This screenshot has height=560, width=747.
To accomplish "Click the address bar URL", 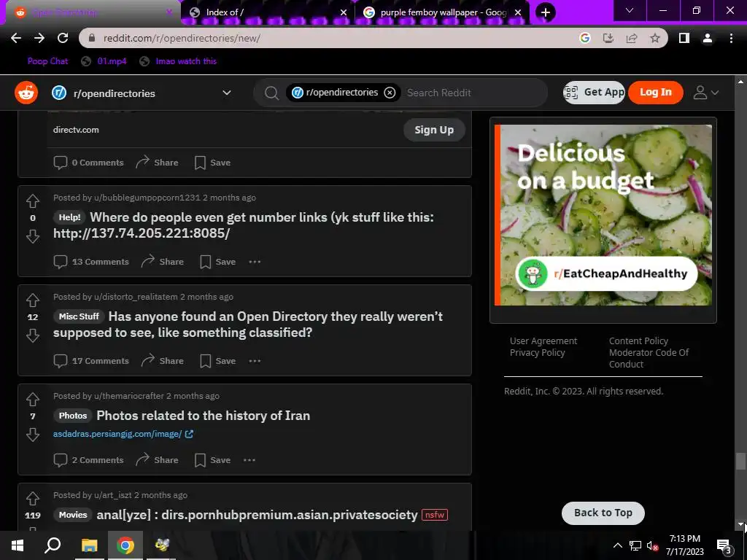I will [182, 38].
